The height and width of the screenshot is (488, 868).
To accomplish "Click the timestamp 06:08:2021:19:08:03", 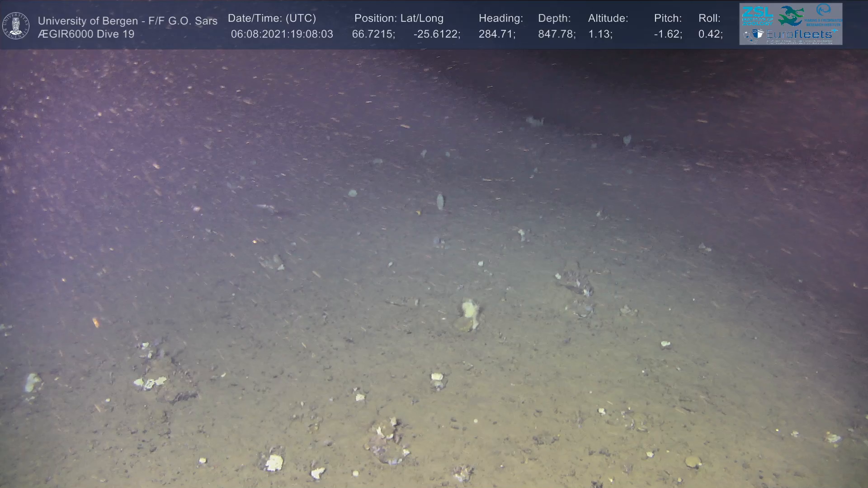I will click(282, 34).
